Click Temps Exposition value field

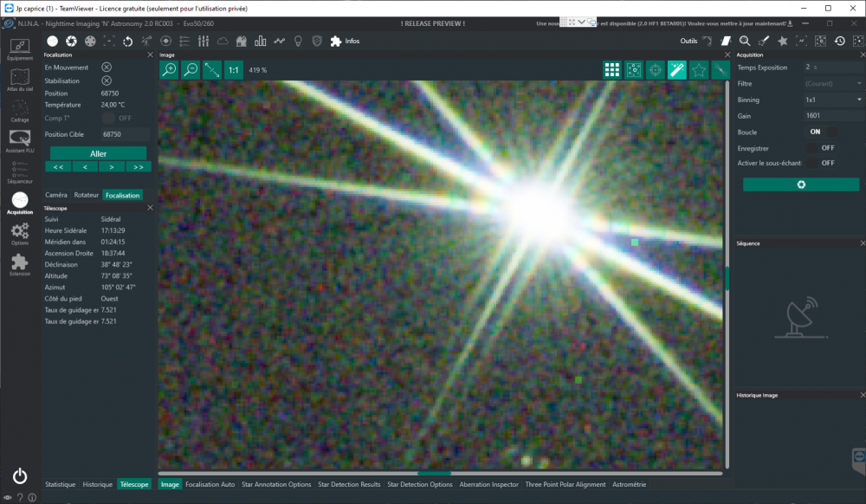point(833,67)
